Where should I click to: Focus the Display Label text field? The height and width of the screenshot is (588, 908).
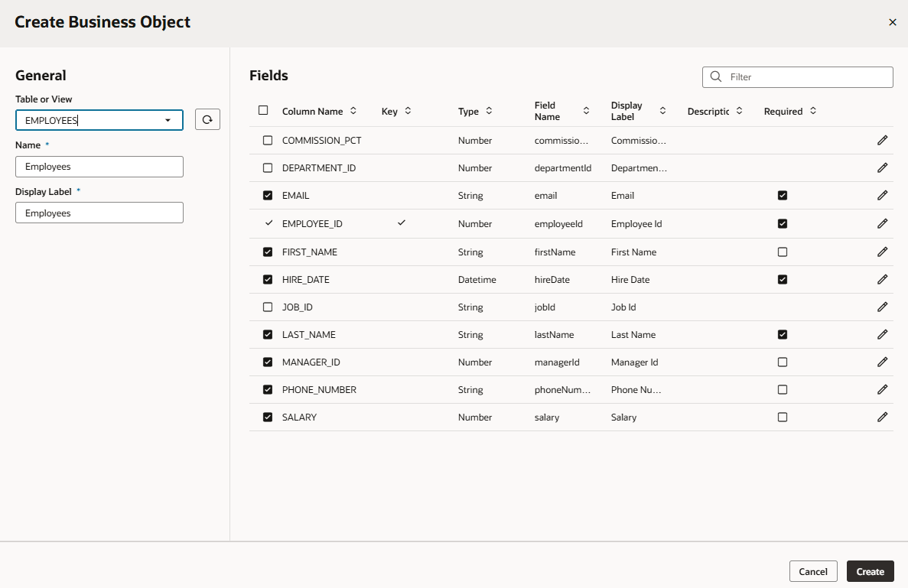[x=99, y=213]
